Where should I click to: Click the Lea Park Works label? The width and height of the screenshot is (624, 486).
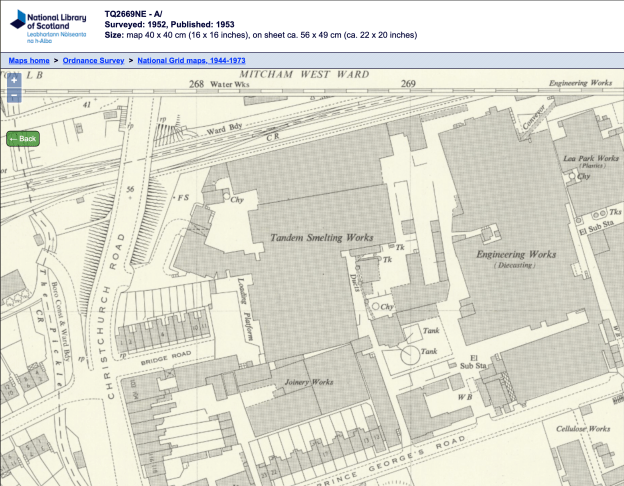pyautogui.click(x=592, y=158)
